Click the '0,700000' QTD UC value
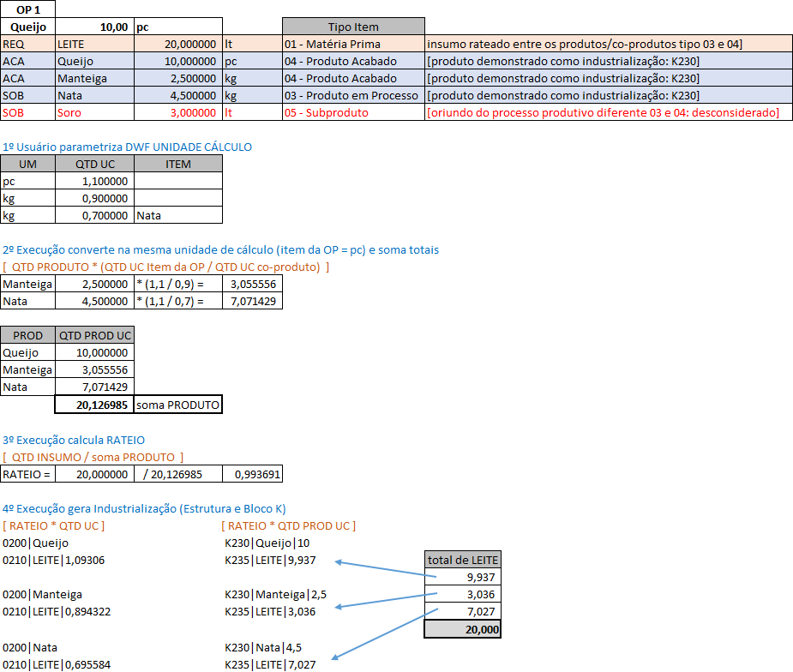 pos(94,215)
